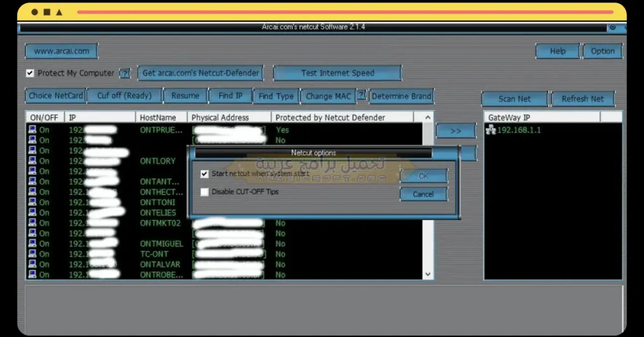Click Refresh Net button

(x=582, y=99)
